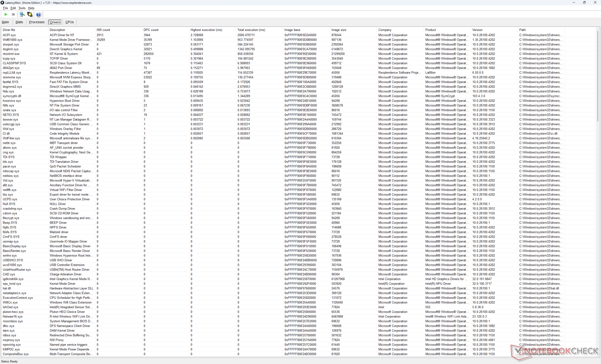
Task: Switch to the CPUs tab
Action: pos(69,22)
